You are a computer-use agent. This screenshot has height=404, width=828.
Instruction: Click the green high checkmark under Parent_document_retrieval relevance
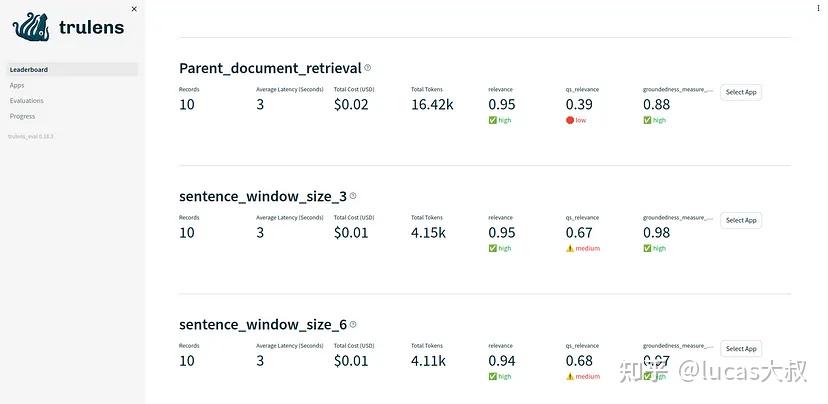(493, 120)
